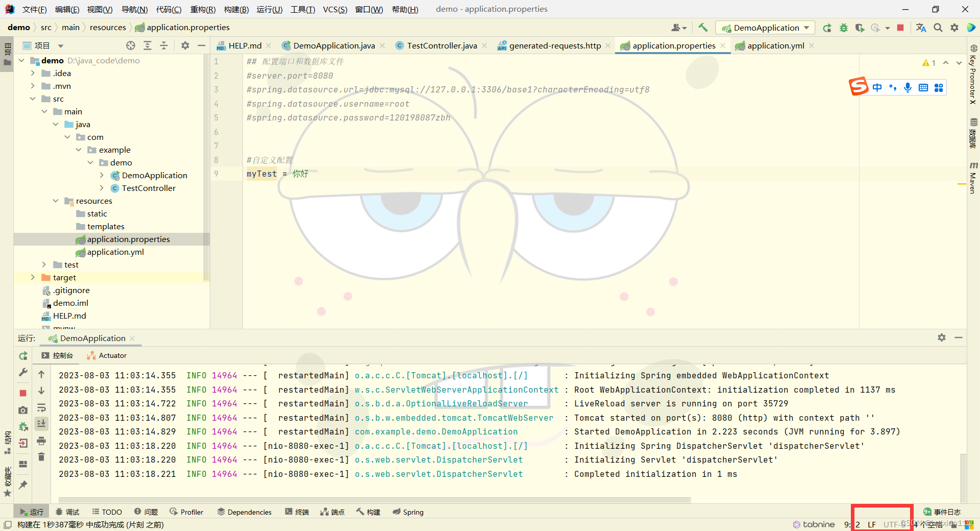Open Search Everywhere magnifier icon

tap(938, 28)
